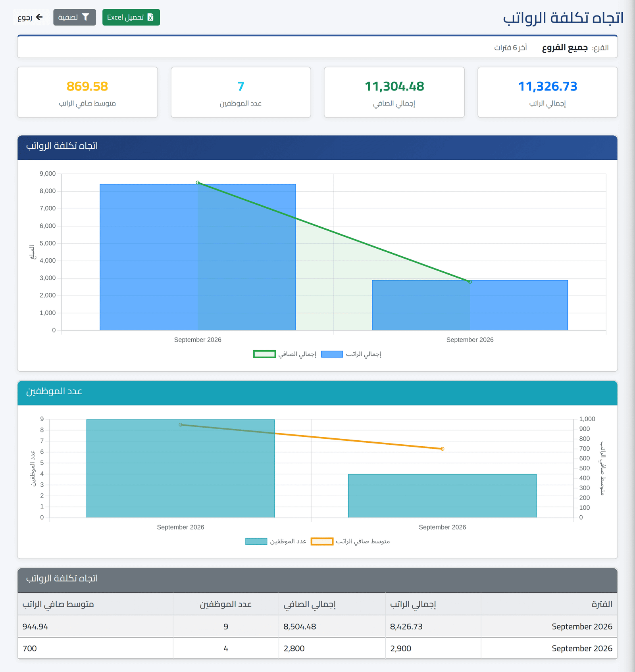Click the back arrow icon

(39, 17)
